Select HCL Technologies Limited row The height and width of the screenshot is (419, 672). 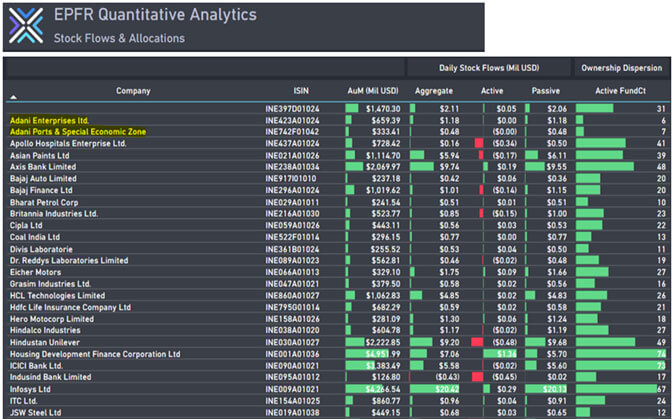(x=338, y=296)
